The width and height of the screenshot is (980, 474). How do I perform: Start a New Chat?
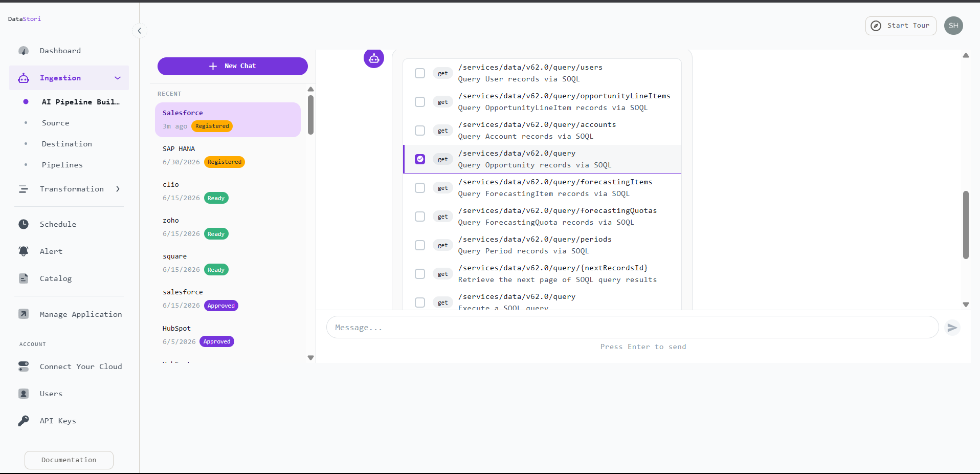pyautogui.click(x=233, y=66)
